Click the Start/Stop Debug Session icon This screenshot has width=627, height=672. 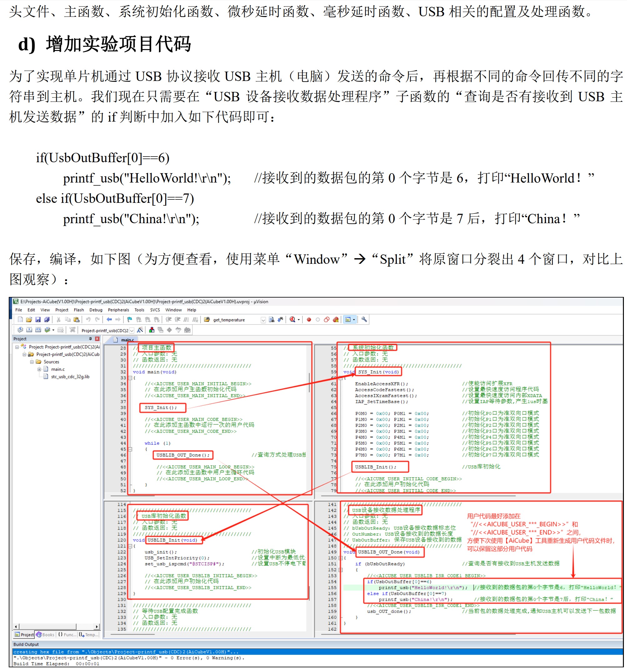[x=292, y=319]
